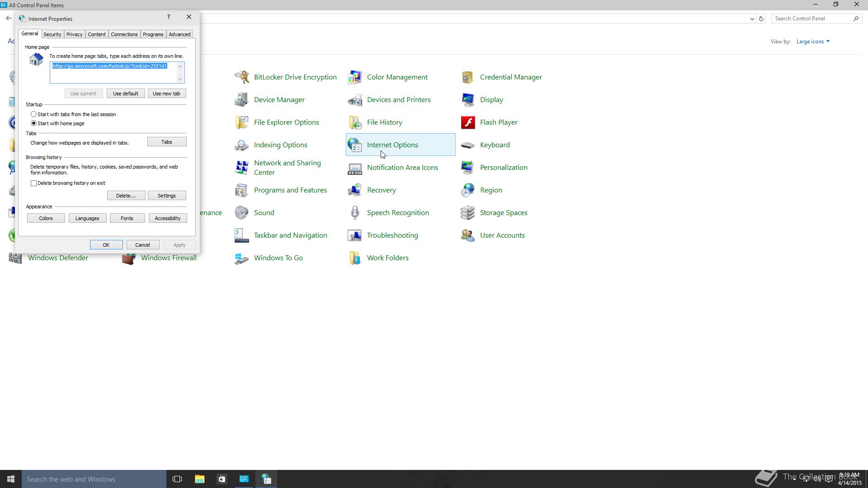Click the home page box scroll down arrow

(180, 79)
